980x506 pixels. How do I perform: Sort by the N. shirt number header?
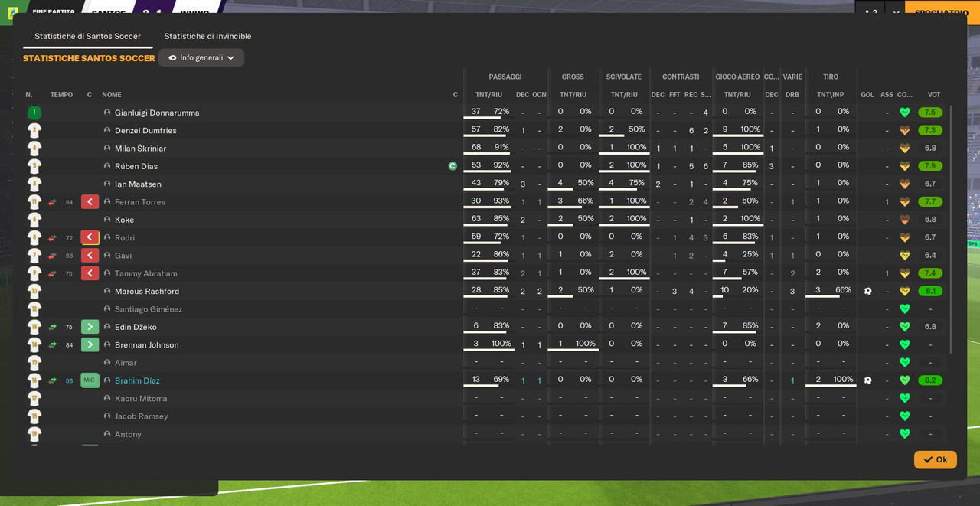tap(29, 95)
